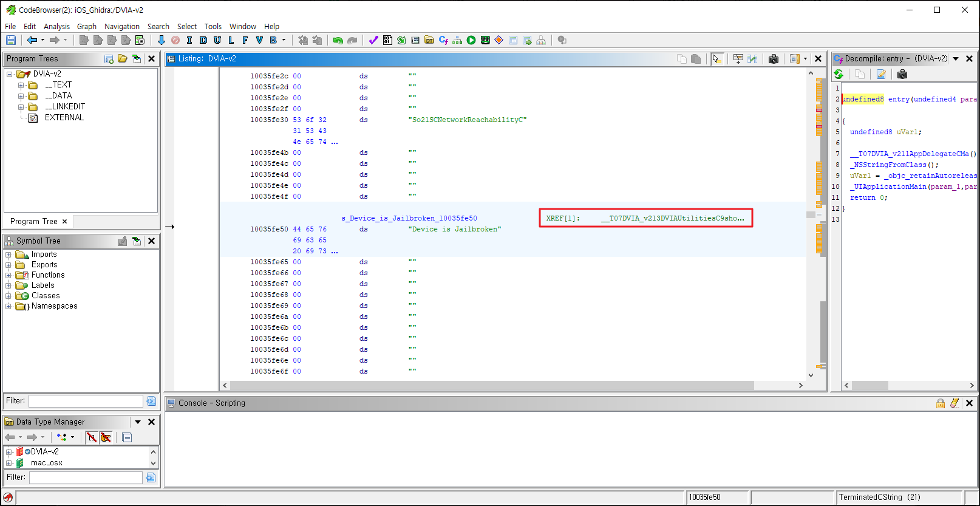980x506 pixels.
Task: Open the back arrow history dropdown
Action: click(43, 40)
